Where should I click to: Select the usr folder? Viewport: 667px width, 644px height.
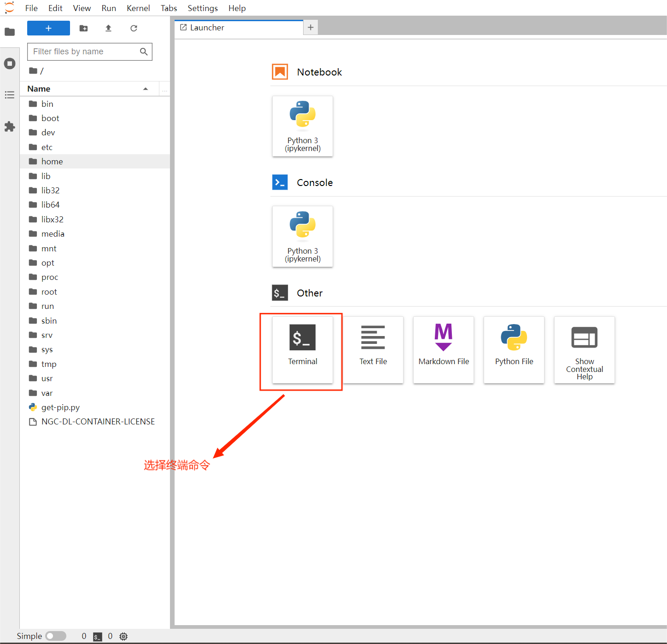[x=95, y=378]
